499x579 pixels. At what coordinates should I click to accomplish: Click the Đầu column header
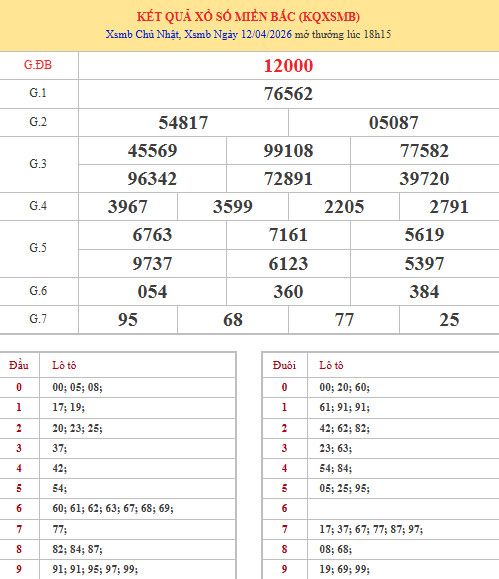tap(19, 365)
